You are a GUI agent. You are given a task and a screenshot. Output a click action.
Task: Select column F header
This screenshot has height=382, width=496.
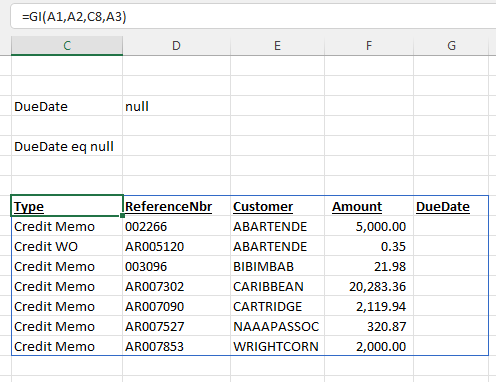point(369,45)
